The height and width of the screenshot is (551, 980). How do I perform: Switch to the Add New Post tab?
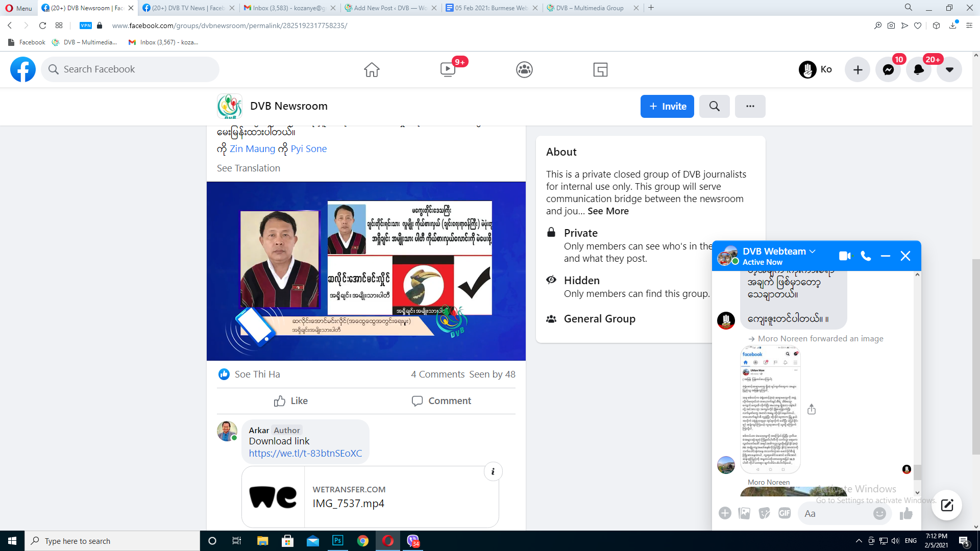pos(390,8)
